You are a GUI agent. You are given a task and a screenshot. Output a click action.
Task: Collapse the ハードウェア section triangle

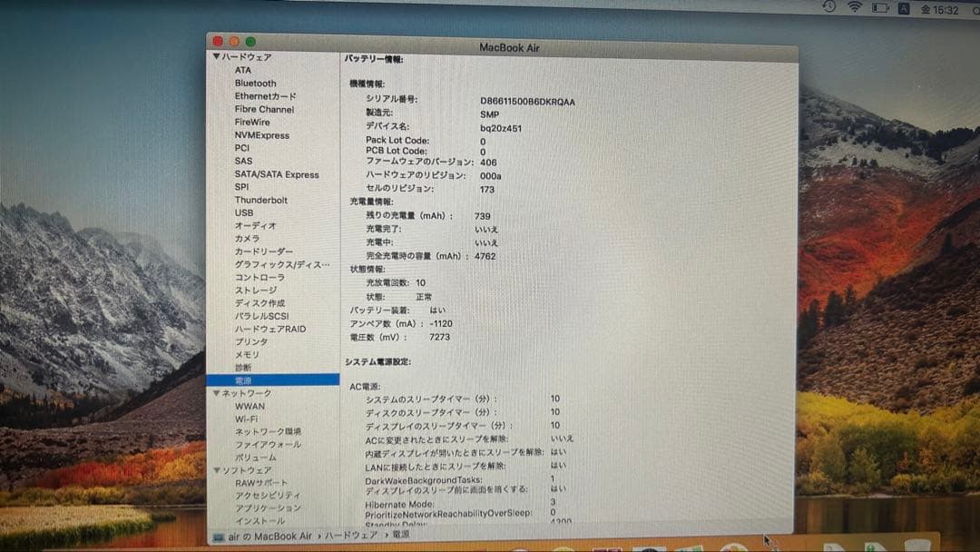[216, 56]
